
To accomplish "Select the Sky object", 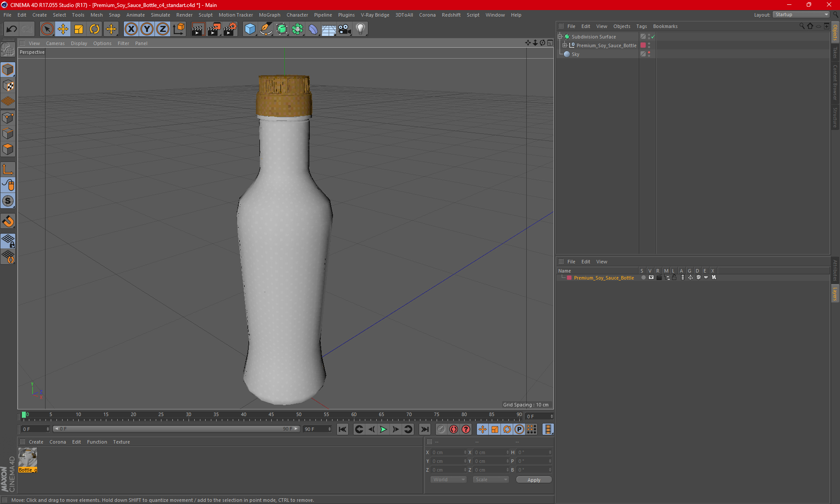I will (x=575, y=54).
